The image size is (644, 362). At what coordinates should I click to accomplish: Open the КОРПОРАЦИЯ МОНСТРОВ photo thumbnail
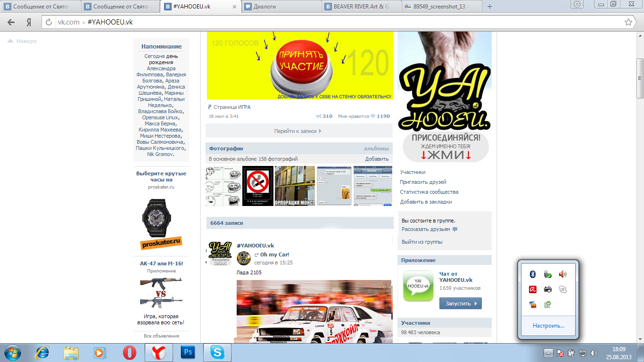click(x=295, y=186)
